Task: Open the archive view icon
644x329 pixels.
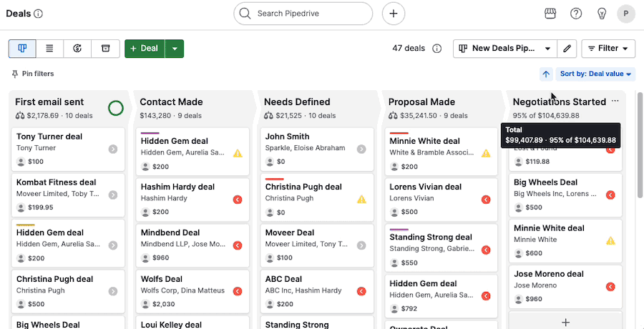Action: 105,49
